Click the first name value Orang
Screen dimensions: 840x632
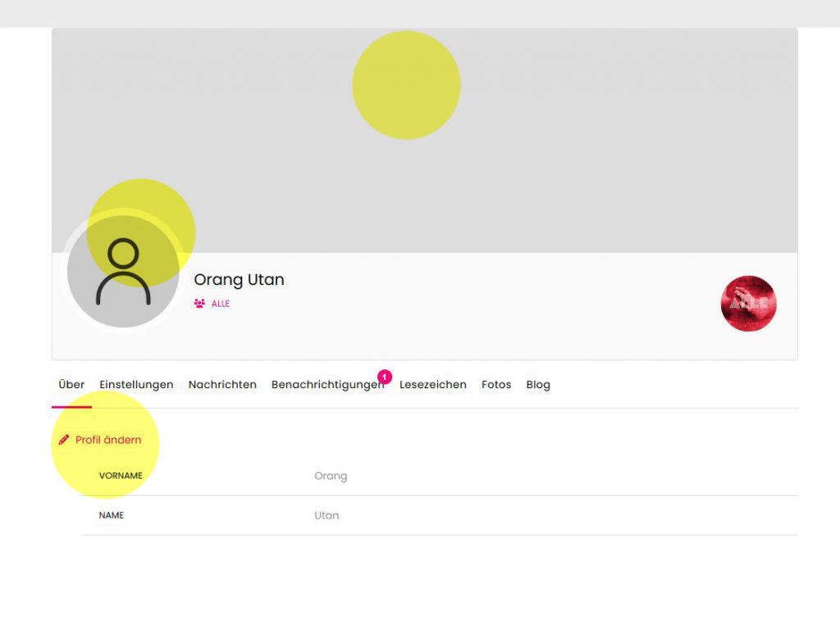331,476
